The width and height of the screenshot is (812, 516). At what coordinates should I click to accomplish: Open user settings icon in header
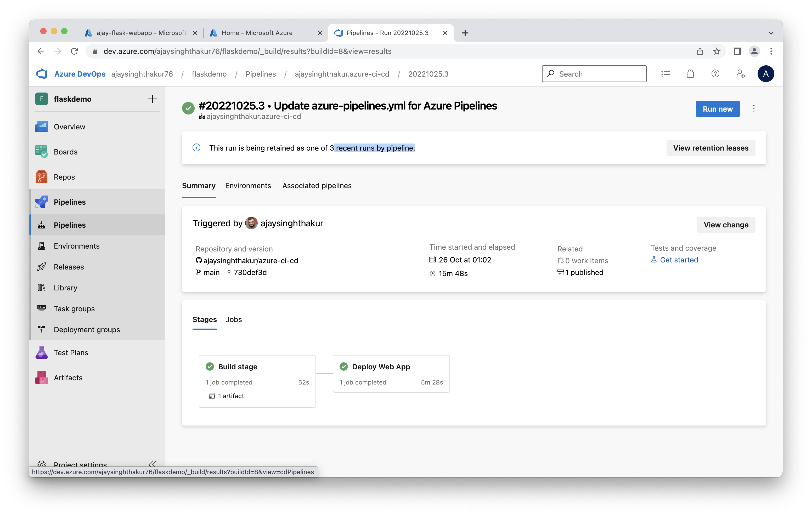(741, 74)
